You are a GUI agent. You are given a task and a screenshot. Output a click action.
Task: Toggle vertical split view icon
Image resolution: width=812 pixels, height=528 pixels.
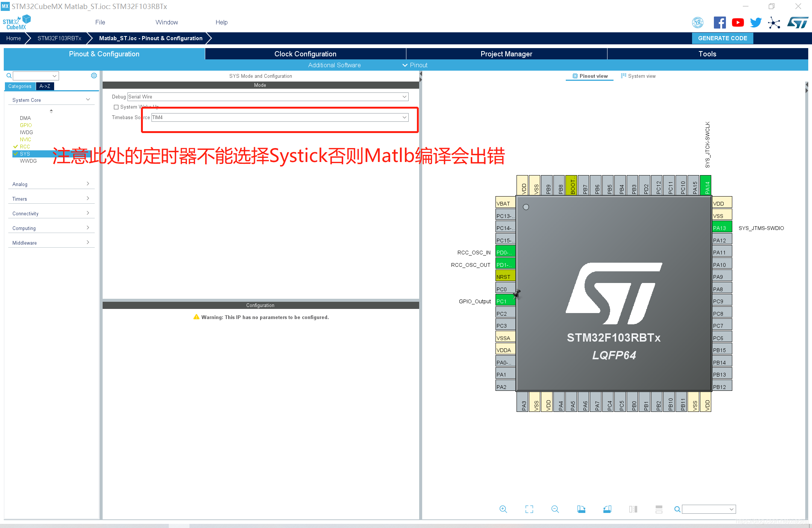(x=633, y=509)
